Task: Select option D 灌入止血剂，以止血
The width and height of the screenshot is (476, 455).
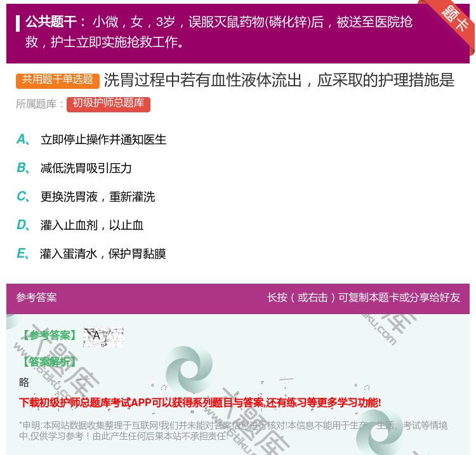Action: pyautogui.click(x=80, y=225)
